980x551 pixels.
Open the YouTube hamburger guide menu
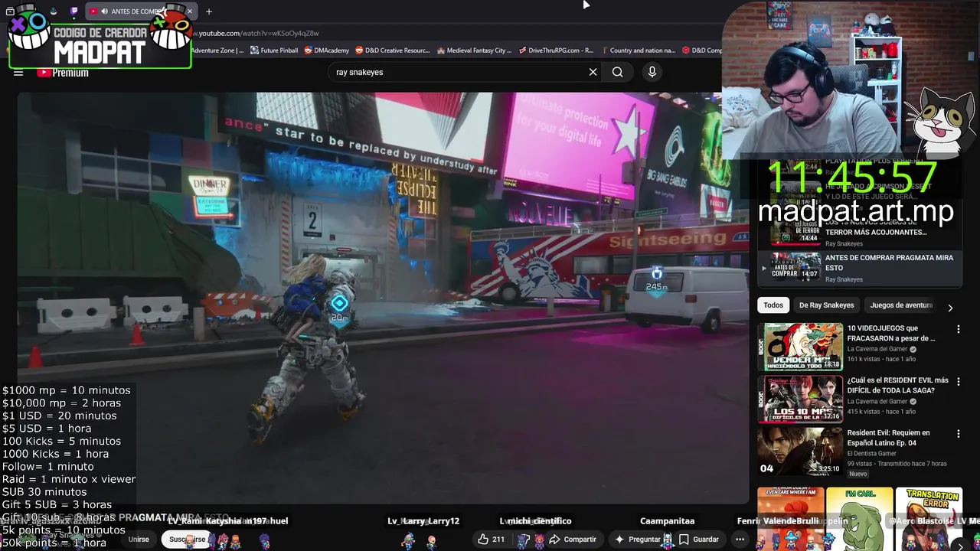[18, 73]
